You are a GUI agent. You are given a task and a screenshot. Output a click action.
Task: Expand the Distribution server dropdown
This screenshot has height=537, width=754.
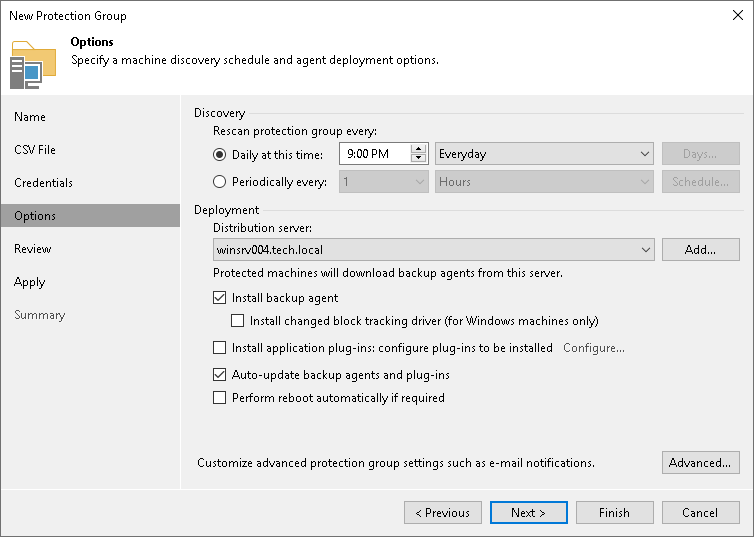coord(433,250)
